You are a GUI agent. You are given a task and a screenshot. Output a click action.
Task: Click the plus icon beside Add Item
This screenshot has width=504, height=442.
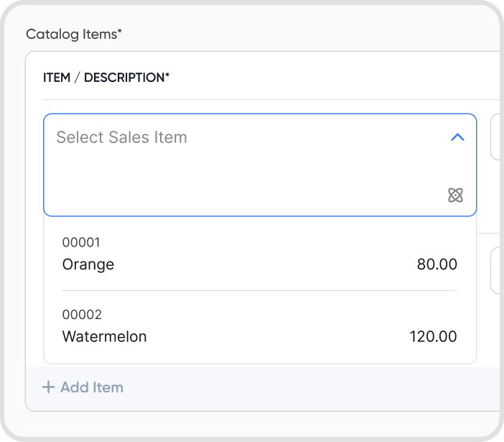tap(49, 387)
